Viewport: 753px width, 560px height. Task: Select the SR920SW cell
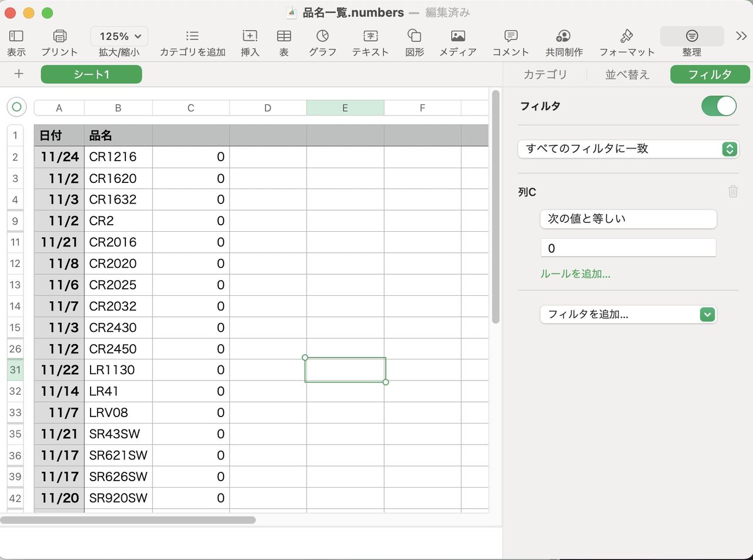118,498
